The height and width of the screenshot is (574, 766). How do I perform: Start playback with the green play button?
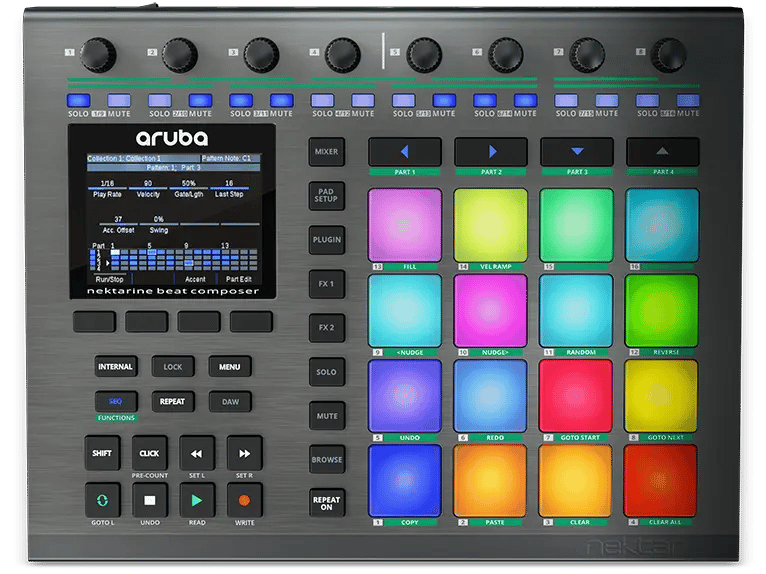click(x=197, y=500)
